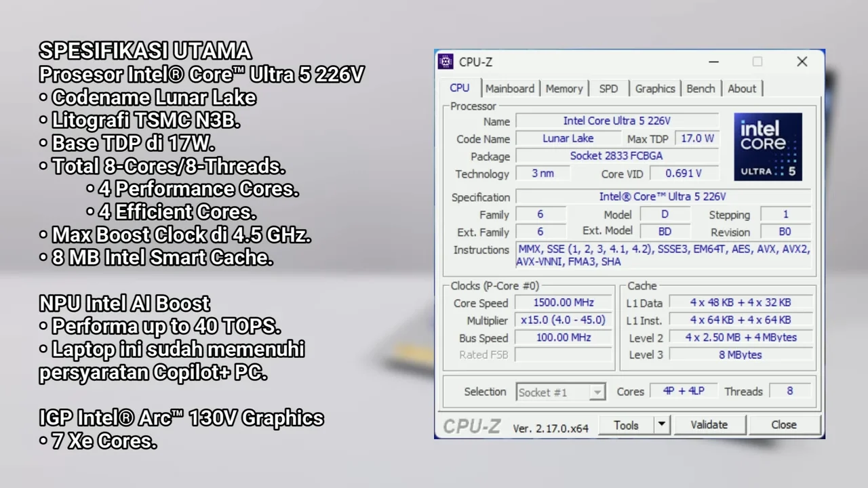Click the Threads value 8

(790, 391)
